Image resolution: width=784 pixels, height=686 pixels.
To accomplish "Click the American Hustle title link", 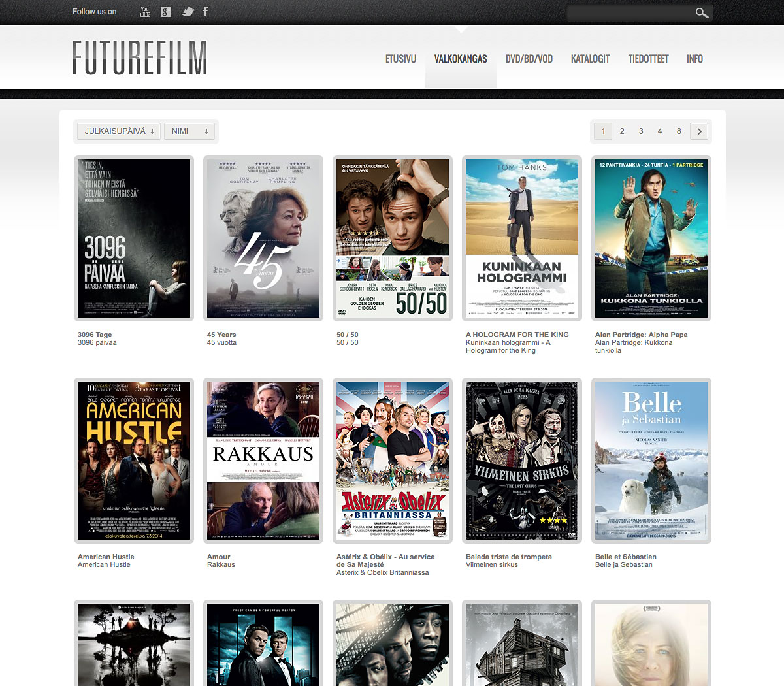I will click(106, 557).
